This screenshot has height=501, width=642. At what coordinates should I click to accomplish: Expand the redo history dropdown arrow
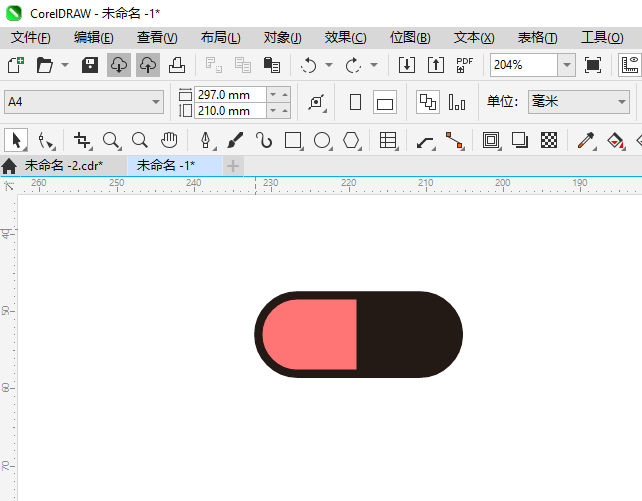pos(373,65)
